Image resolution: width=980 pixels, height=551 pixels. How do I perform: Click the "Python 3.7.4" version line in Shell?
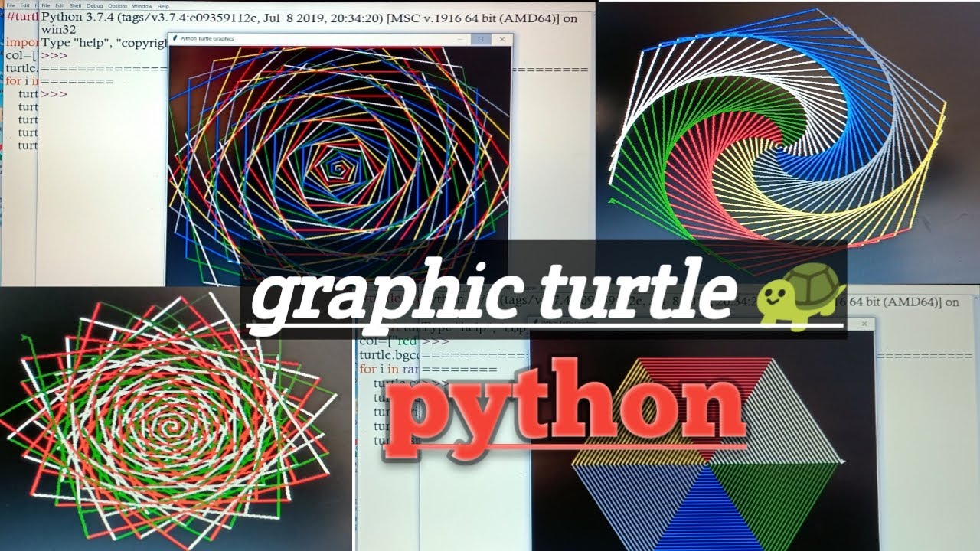[x=309, y=18]
